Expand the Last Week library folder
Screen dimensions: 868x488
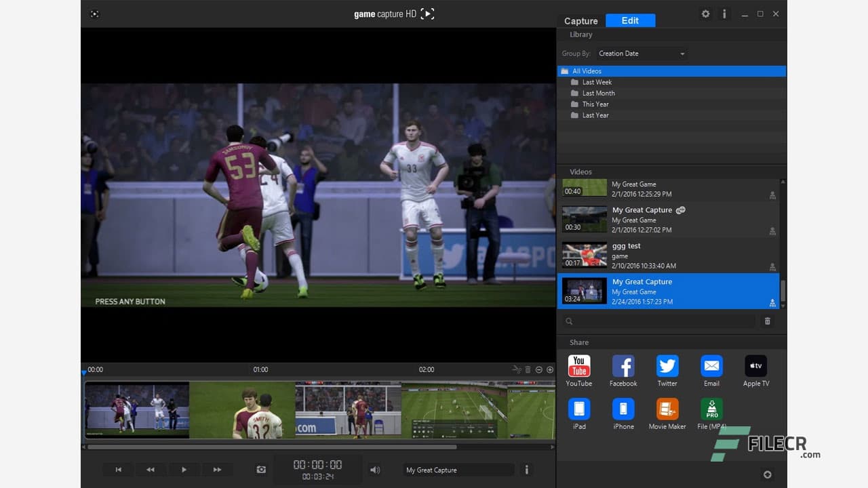[x=597, y=81]
